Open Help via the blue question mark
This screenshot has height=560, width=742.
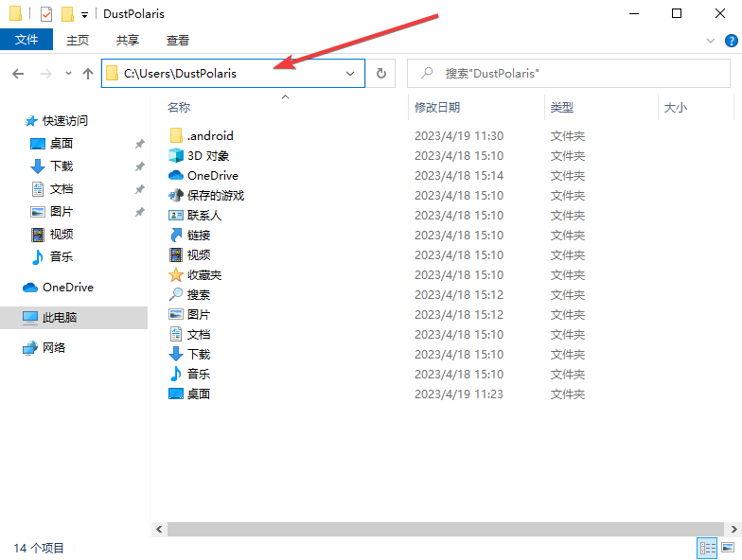(731, 41)
